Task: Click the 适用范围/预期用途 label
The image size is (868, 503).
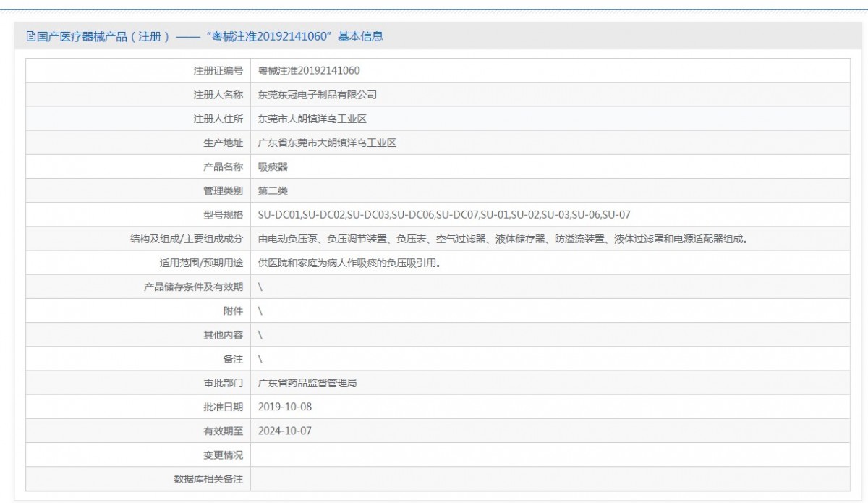Action: click(x=201, y=263)
